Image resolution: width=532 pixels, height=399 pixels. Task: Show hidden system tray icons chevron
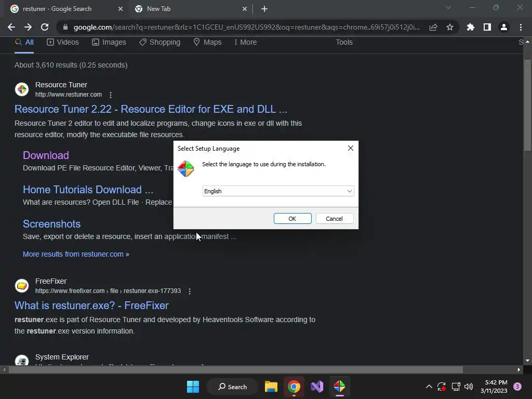(429, 387)
